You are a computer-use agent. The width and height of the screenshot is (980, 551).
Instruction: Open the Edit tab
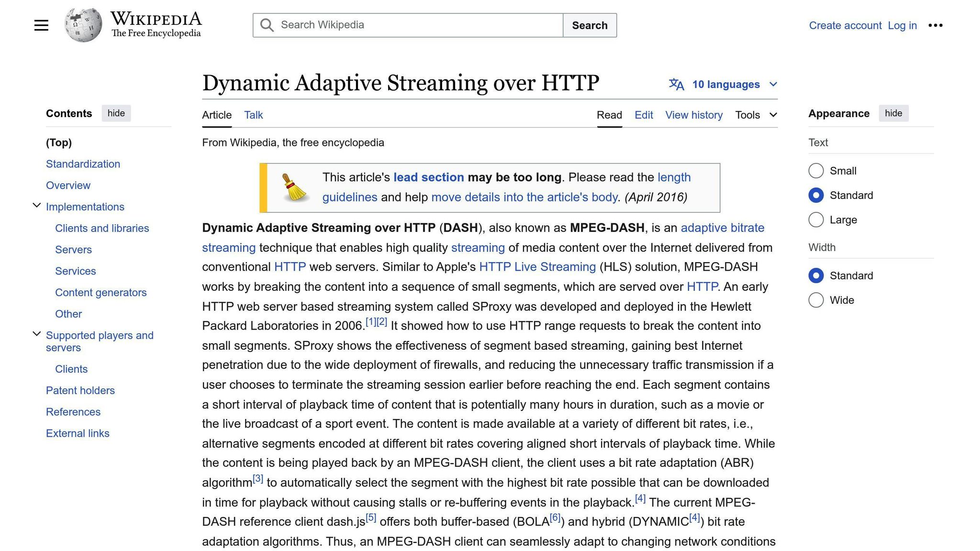tap(644, 115)
